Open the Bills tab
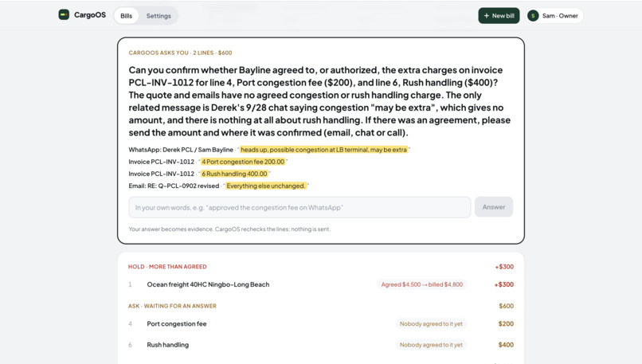 click(126, 16)
